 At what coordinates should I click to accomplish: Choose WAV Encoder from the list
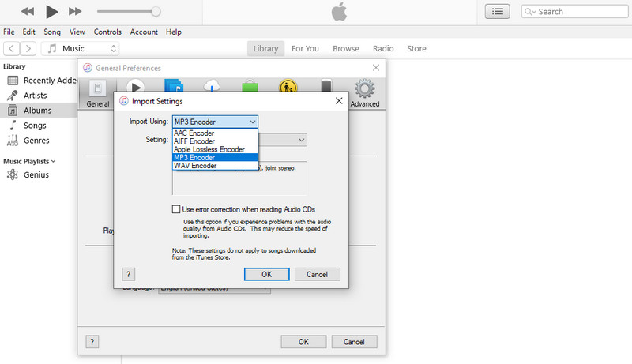tap(215, 166)
